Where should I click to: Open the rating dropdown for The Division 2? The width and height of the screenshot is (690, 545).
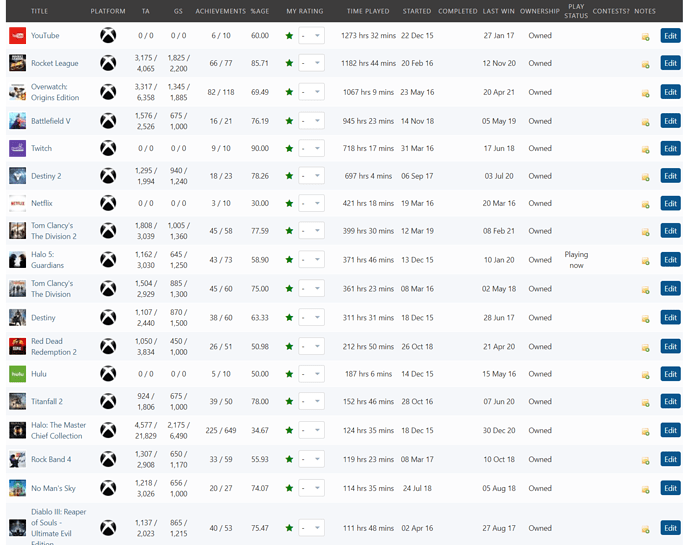coord(311,231)
